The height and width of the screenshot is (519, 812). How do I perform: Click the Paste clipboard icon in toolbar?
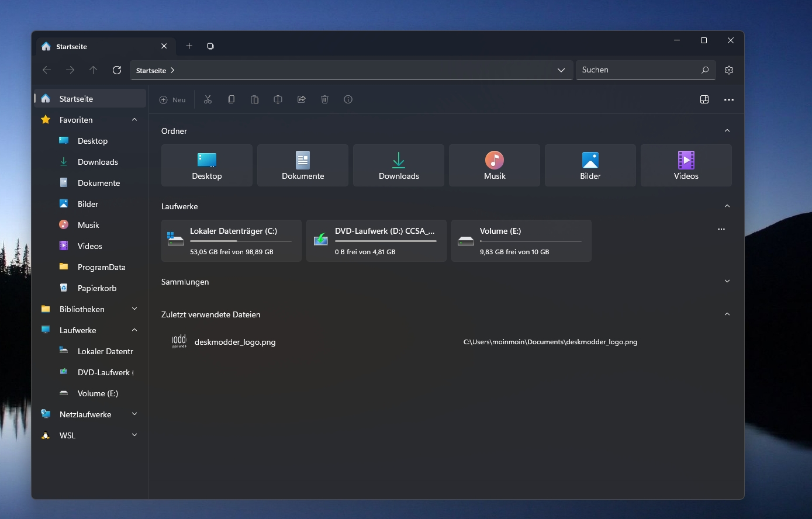254,99
